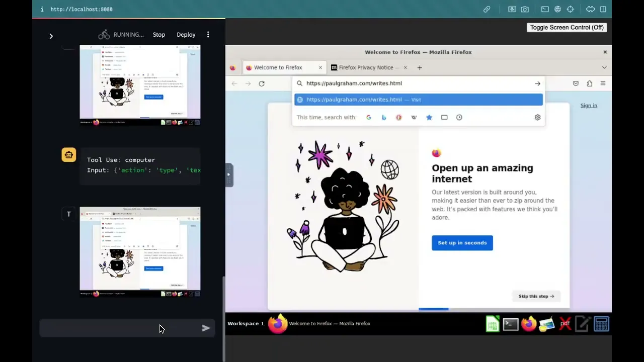Open the terminal icon in top toolbar

545,9
